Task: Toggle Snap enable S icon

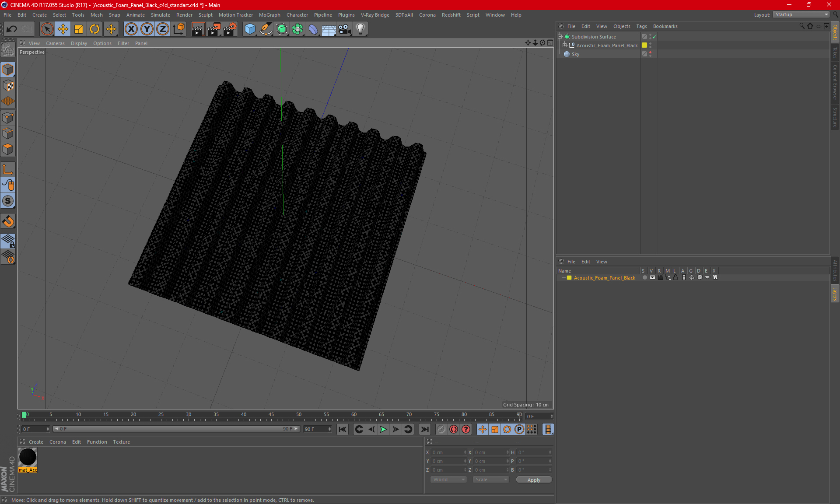Action: point(8,201)
